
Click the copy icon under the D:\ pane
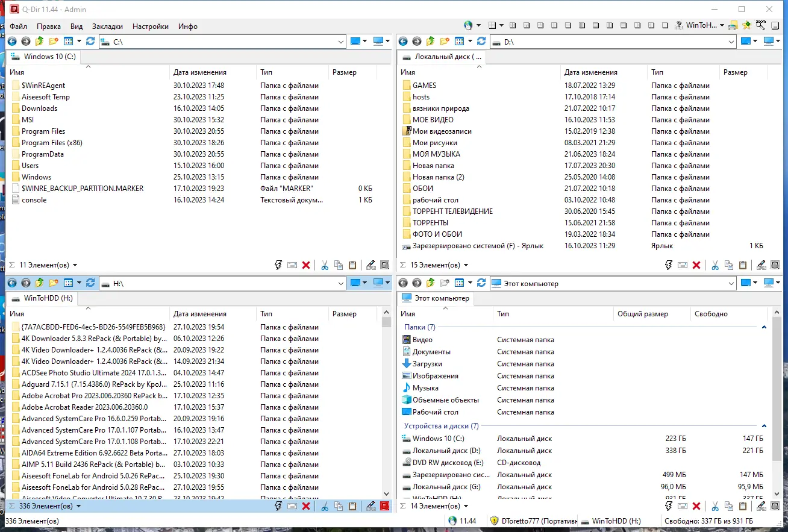pyautogui.click(x=729, y=265)
